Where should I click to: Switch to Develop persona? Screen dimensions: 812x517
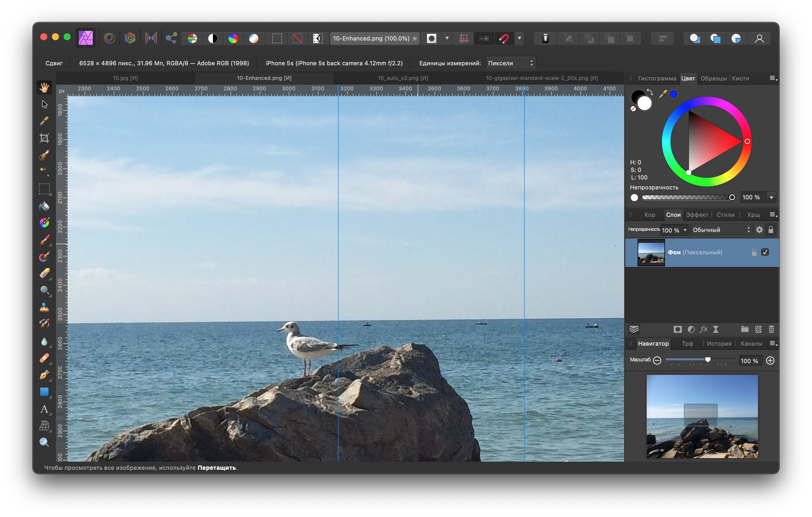130,38
